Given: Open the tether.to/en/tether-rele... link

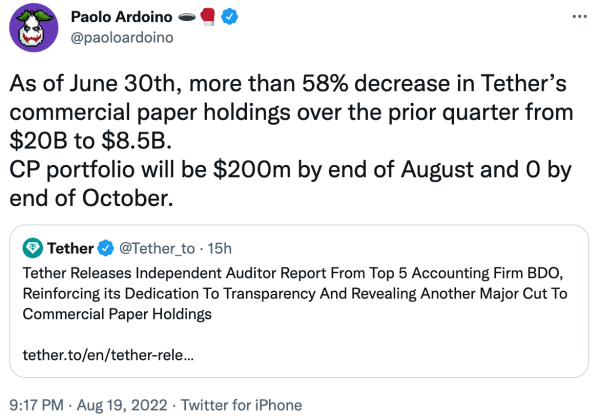Looking at the screenshot, I should (108, 355).
